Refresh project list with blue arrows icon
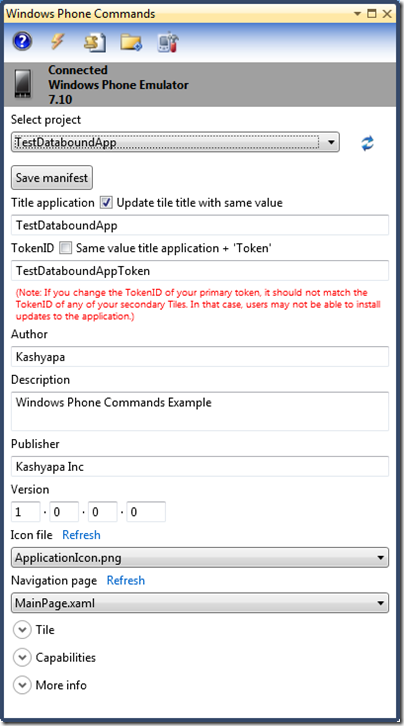 pos(367,143)
